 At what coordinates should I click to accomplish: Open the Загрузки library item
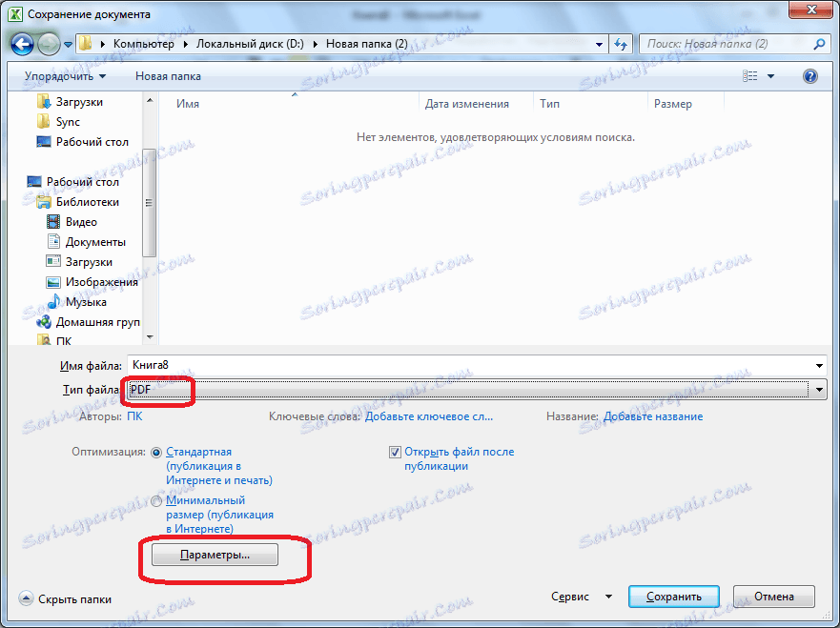(x=79, y=262)
